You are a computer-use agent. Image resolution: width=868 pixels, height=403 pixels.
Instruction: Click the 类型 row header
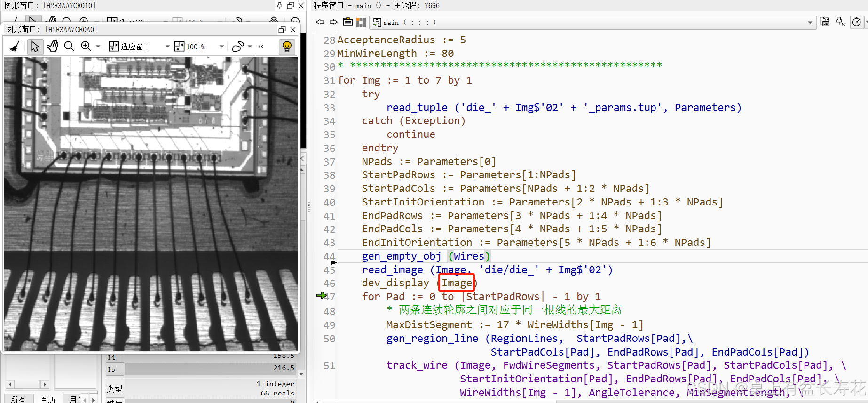[x=115, y=388]
